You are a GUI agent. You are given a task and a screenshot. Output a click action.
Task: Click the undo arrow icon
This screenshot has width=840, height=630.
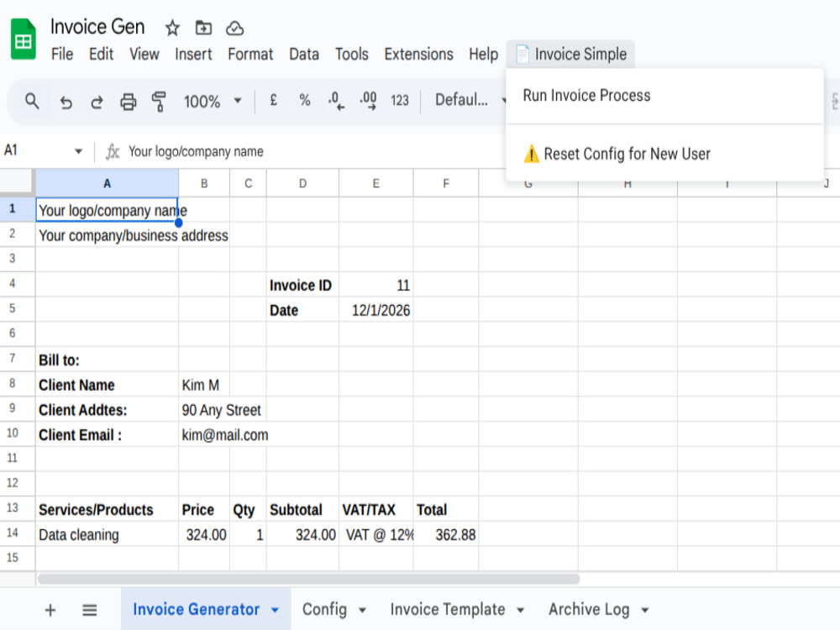click(x=66, y=102)
